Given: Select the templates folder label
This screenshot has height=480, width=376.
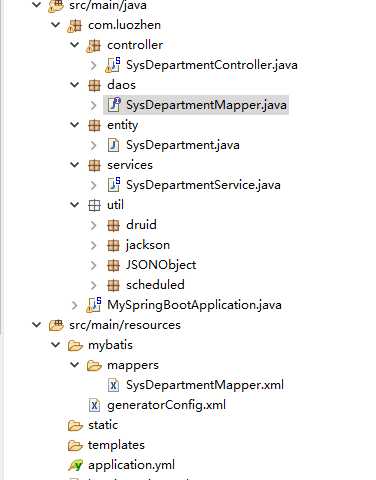Looking at the screenshot, I should (x=116, y=445).
